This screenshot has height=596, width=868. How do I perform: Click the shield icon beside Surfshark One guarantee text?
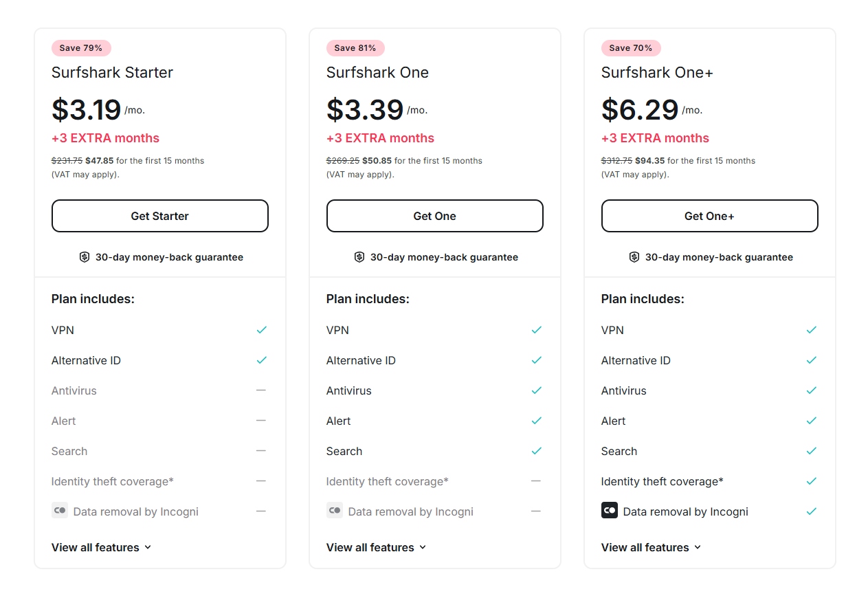359,256
